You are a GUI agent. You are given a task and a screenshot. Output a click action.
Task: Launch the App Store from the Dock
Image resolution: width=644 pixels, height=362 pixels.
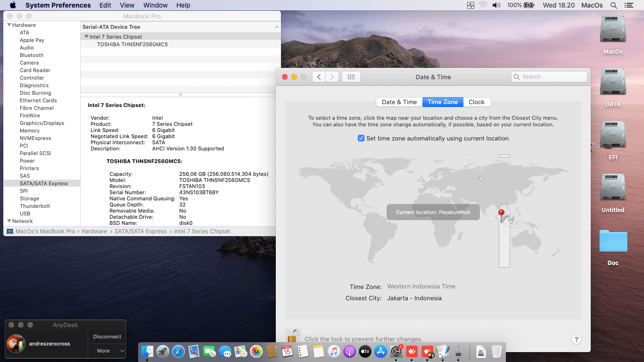point(380,351)
